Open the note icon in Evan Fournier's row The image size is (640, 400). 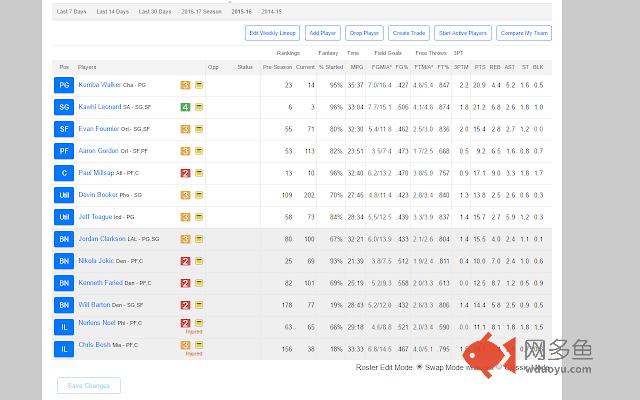click(x=199, y=129)
